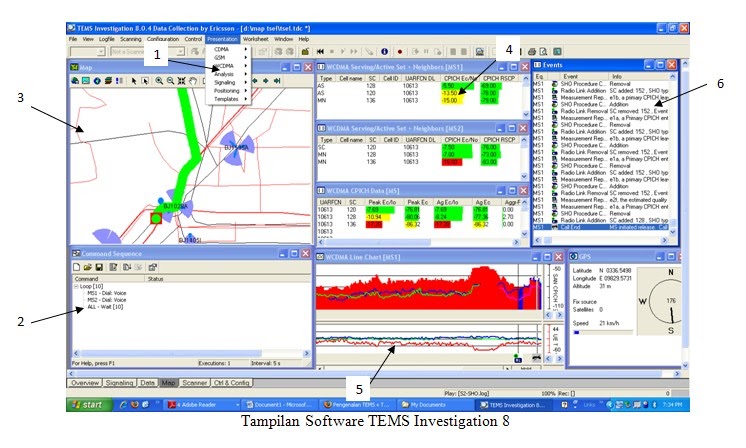Click Zoom In magnifier in Map toolbar
The width and height of the screenshot is (746, 448).
coord(159,81)
